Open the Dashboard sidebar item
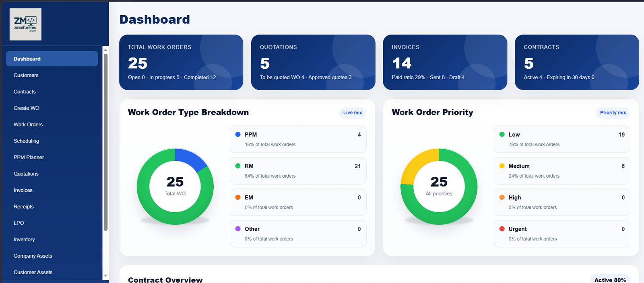Viewport: 644px width, 283px height. click(52, 59)
